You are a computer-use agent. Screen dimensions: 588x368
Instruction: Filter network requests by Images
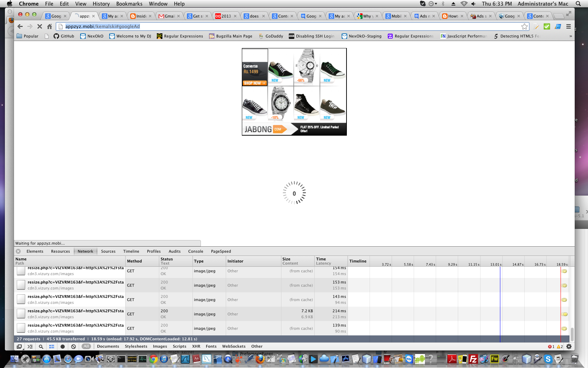click(x=160, y=347)
